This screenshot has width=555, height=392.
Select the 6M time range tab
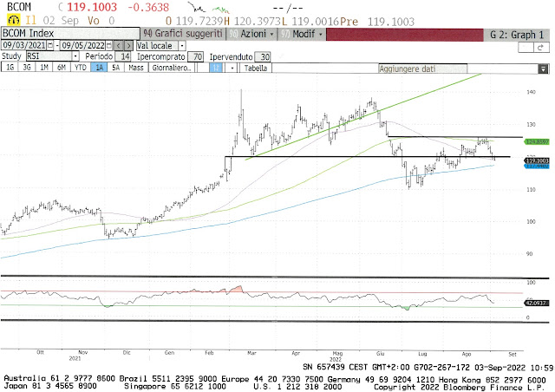62,68
